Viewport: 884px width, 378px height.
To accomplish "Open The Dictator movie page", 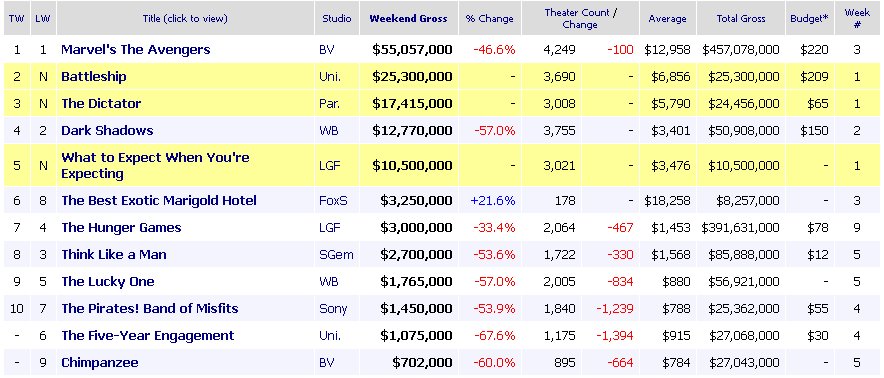I will pyautogui.click(x=101, y=104).
